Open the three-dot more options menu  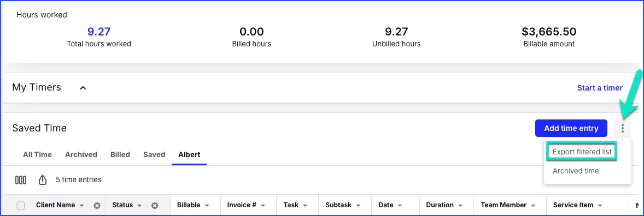click(623, 128)
